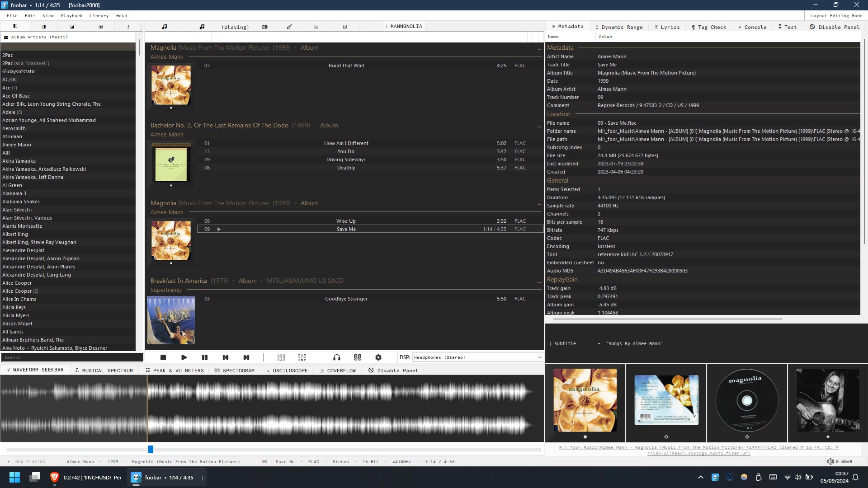The image size is (868, 488).
Task: Skip to previous track
Action: 226,357
